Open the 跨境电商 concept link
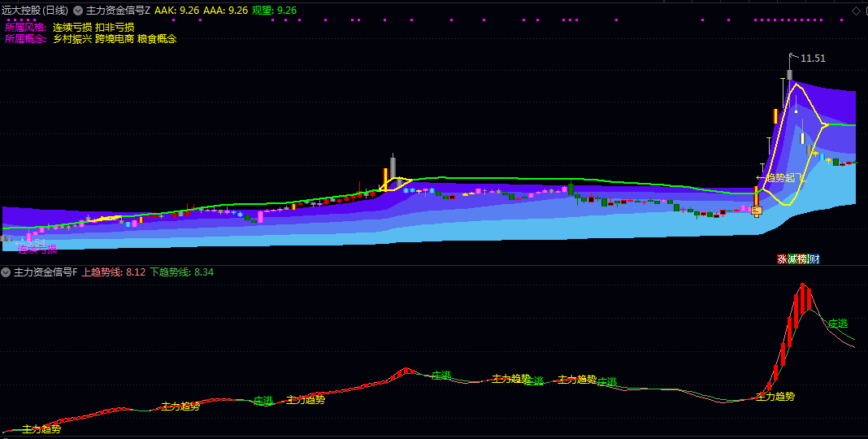Viewport: 868px width, 439px height. (x=115, y=38)
